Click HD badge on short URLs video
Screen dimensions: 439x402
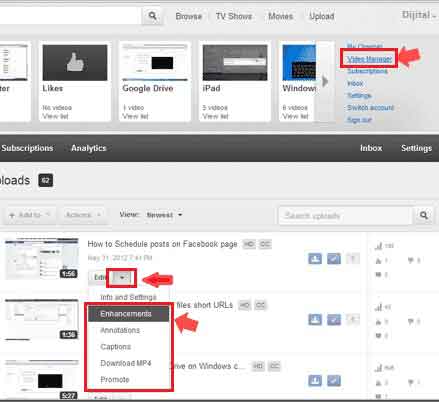click(x=244, y=305)
